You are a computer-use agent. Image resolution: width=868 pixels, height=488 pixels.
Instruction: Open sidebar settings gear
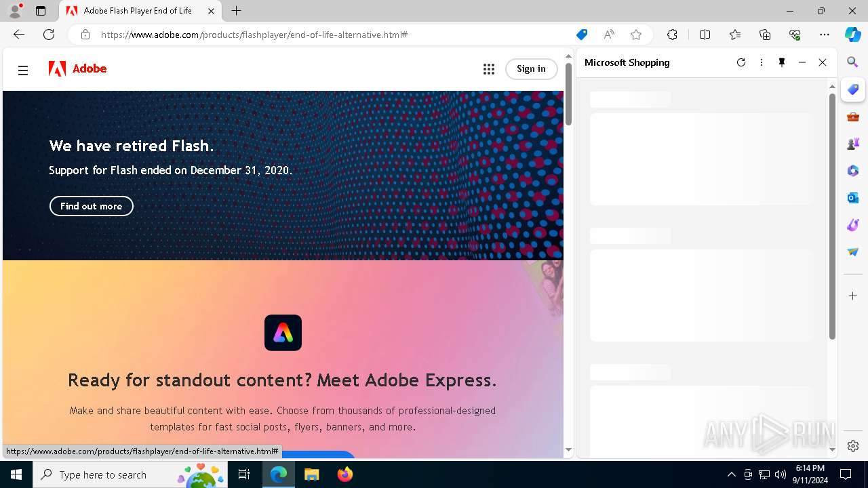pos(853,446)
